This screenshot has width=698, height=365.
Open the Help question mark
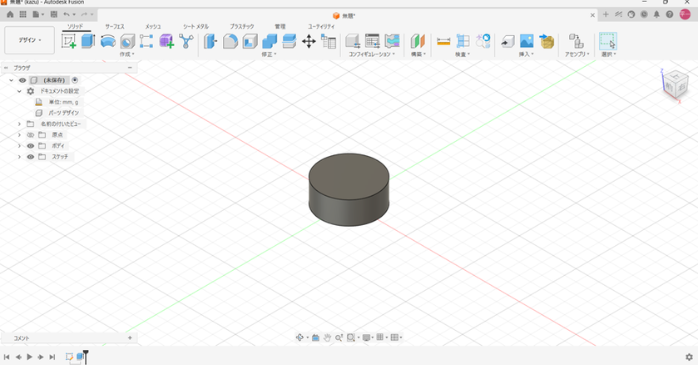(x=670, y=14)
